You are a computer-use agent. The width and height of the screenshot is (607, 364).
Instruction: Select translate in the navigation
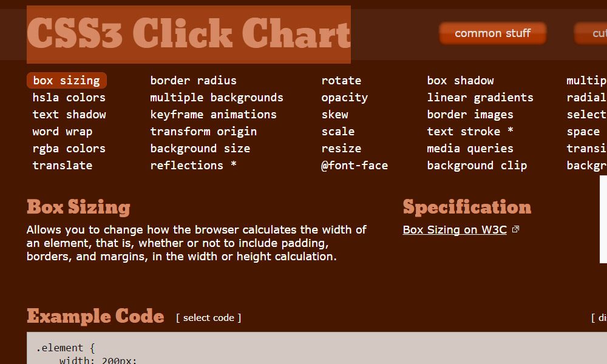(x=63, y=165)
